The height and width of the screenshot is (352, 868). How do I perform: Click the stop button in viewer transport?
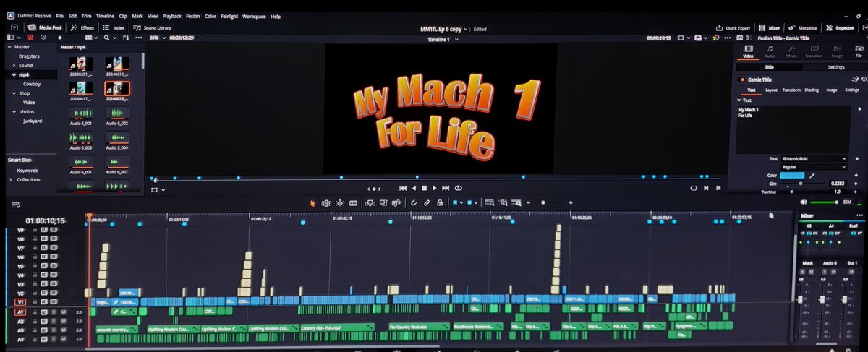[425, 188]
